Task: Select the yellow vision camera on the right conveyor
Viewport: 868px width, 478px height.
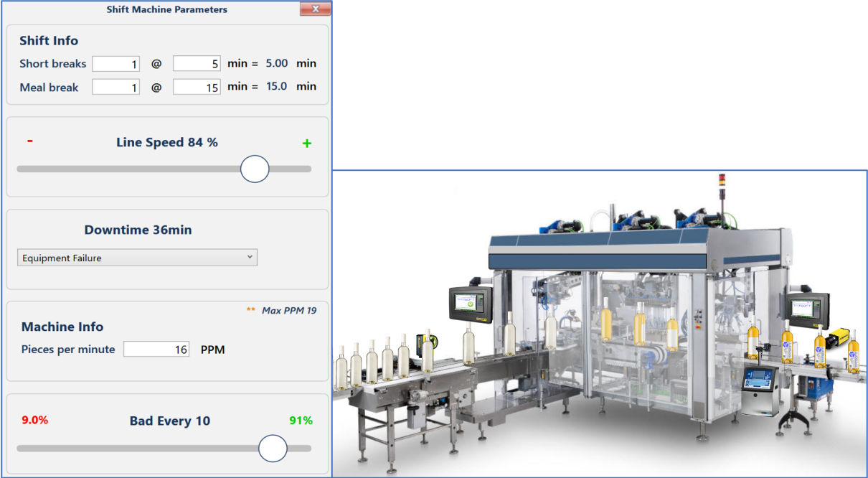Action: pos(839,334)
